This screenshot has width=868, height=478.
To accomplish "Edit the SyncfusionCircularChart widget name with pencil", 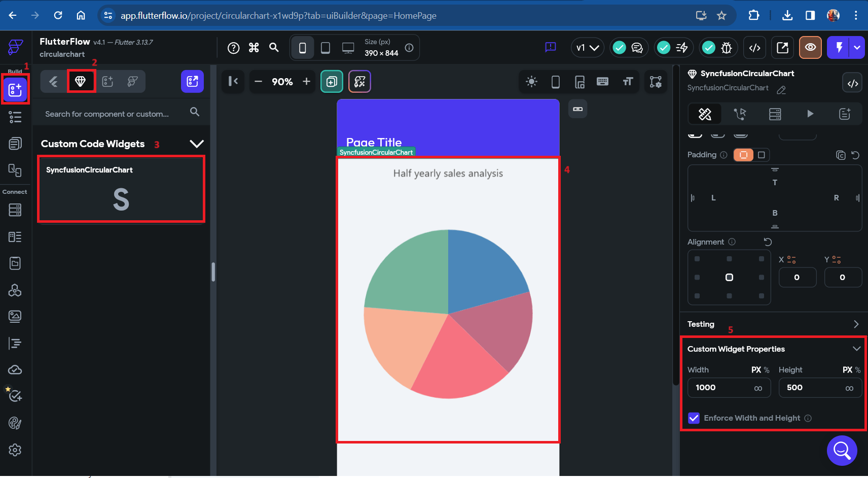I will click(x=781, y=90).
